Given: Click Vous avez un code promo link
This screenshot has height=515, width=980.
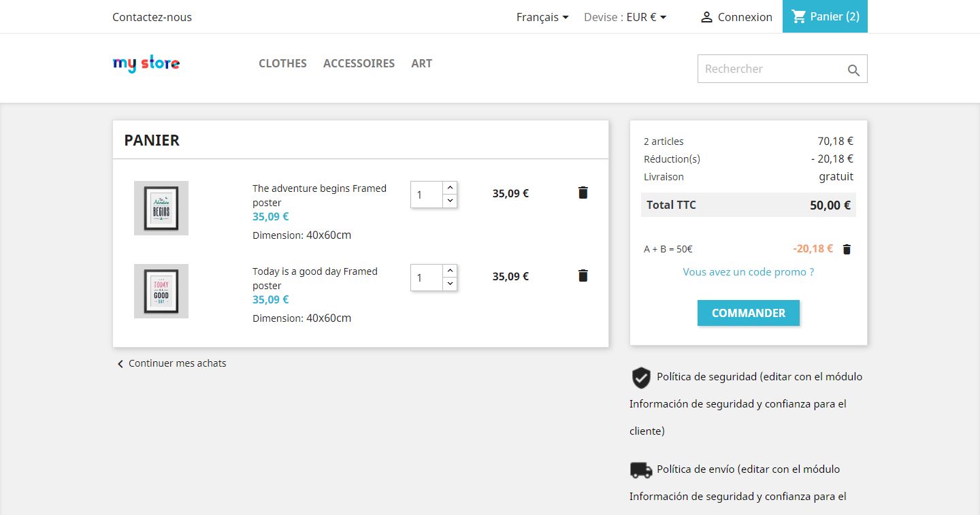Looking at the screenshot, I should [748, 272].
